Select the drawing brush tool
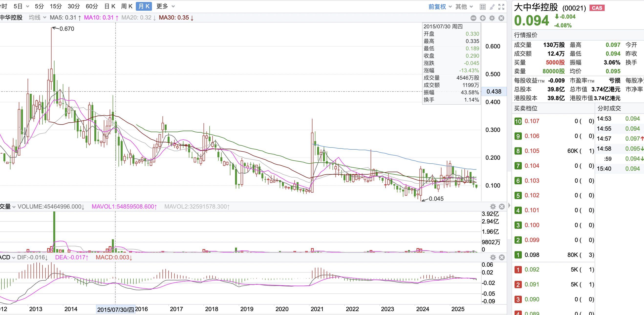 pos(492,7)
